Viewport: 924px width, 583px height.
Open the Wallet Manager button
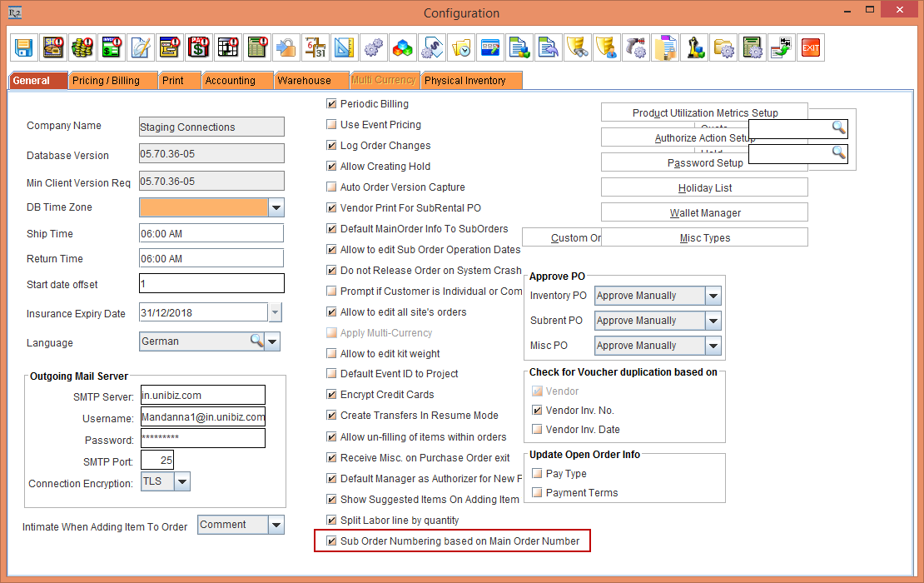(x=704, y=213)
